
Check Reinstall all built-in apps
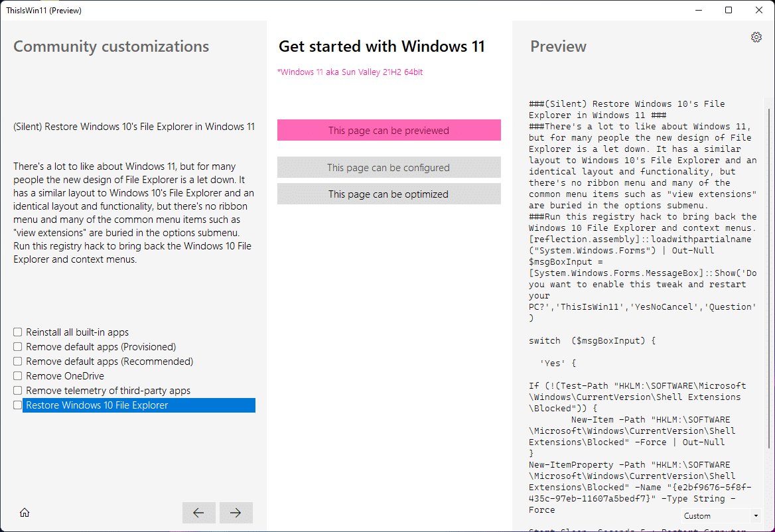(17, 332)
